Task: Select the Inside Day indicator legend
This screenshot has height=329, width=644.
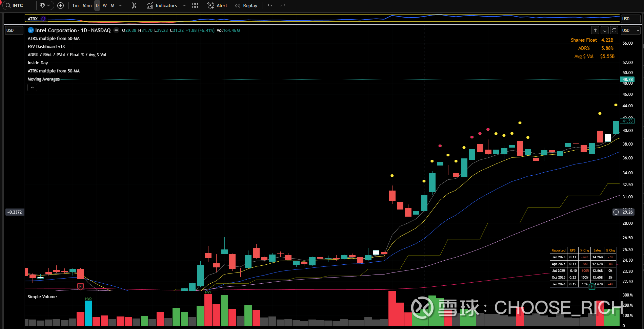Action: pyautogui.click(x=38, y=63)
